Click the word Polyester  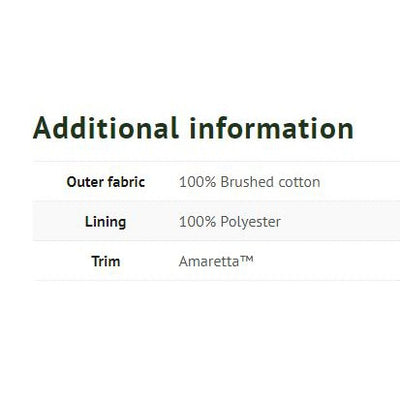click(250, 222)
